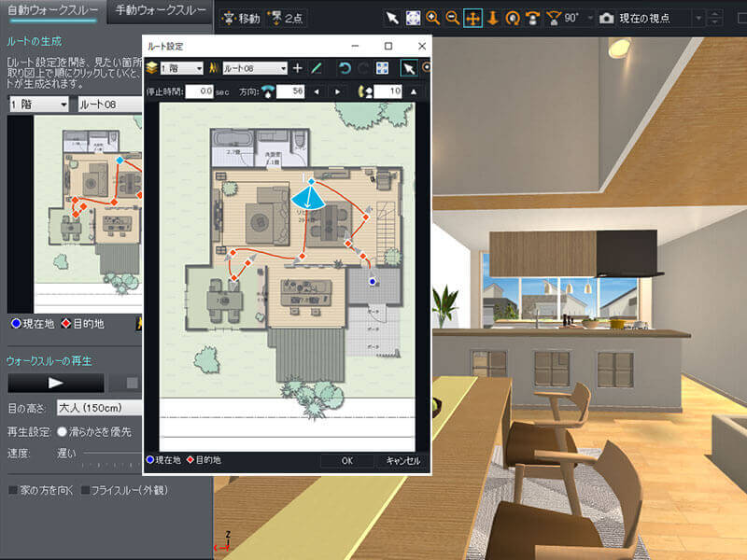The width and height of the screenshot is (747, 560).
Task: Enable the フライスルー(外観) checkbox
Action: point(86,489)
